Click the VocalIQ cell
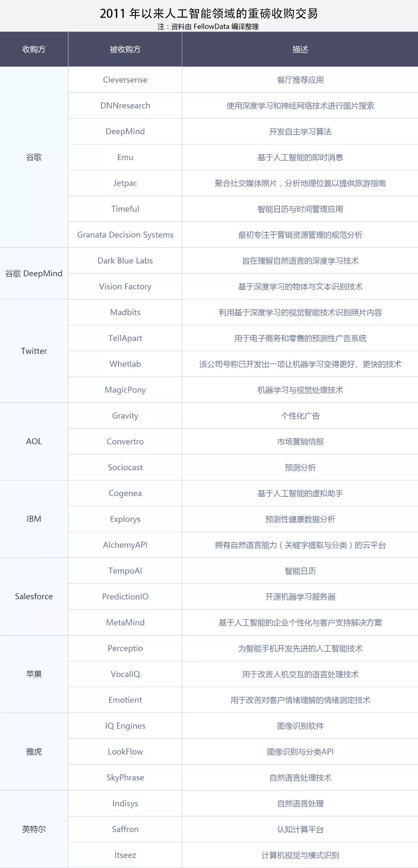The width and height of the screenshot is (418, 868). [125, 674]
